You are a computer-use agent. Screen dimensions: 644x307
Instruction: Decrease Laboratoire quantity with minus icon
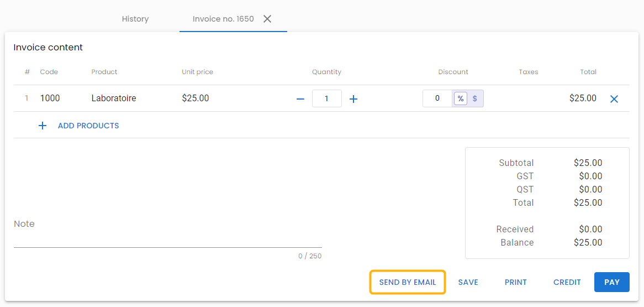(300, 99)
